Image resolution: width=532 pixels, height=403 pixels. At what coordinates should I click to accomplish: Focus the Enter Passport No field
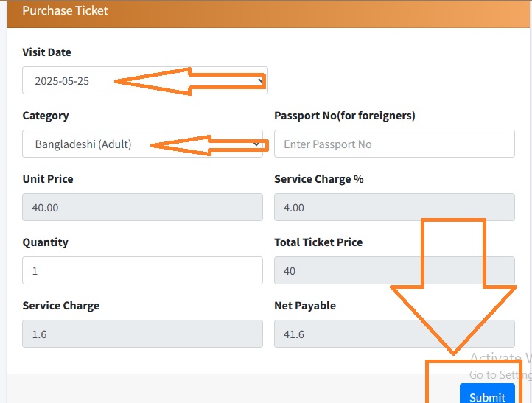pyautogui.click(x=394, y=144)
